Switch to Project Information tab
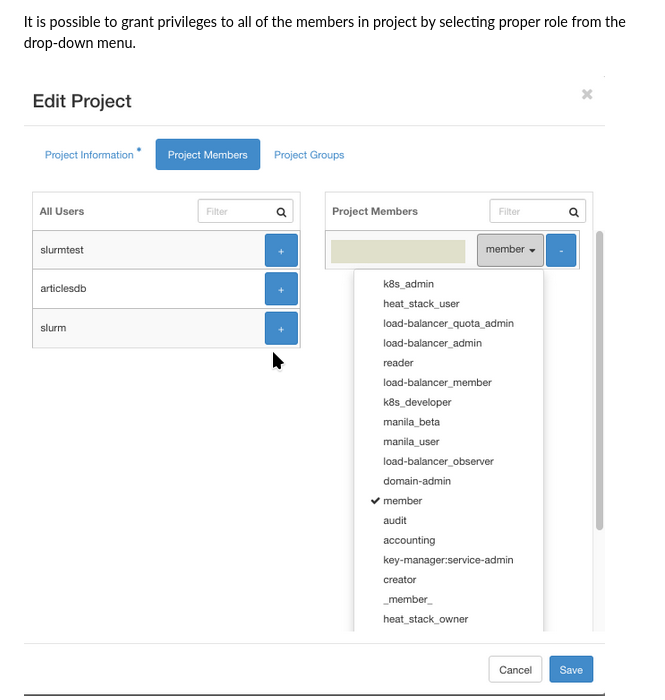 point(89,155)
